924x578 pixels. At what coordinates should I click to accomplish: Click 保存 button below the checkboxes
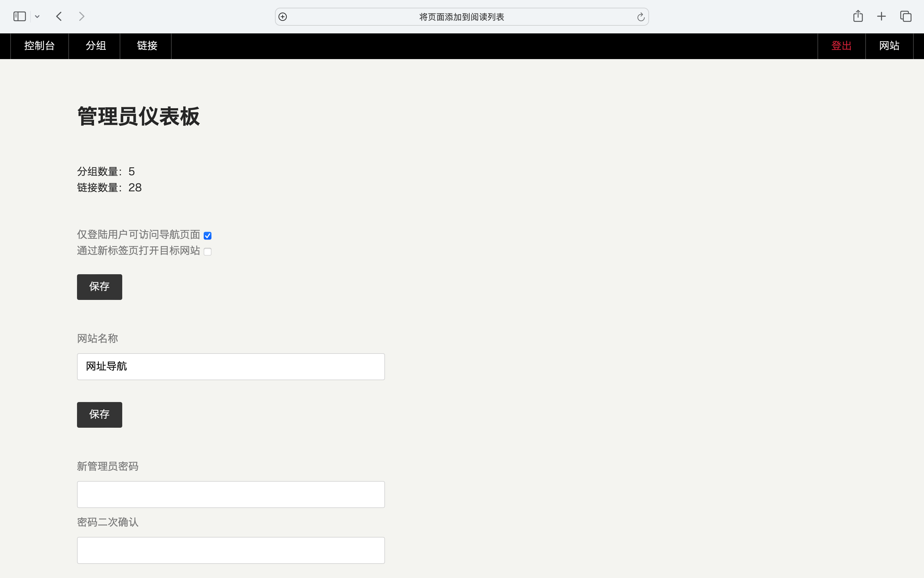(100, 287)
